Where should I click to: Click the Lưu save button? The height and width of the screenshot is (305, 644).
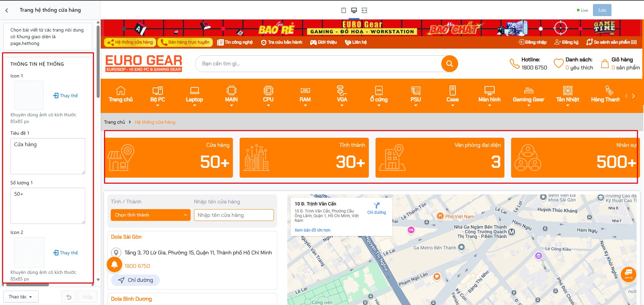click(x=602, y=10)
